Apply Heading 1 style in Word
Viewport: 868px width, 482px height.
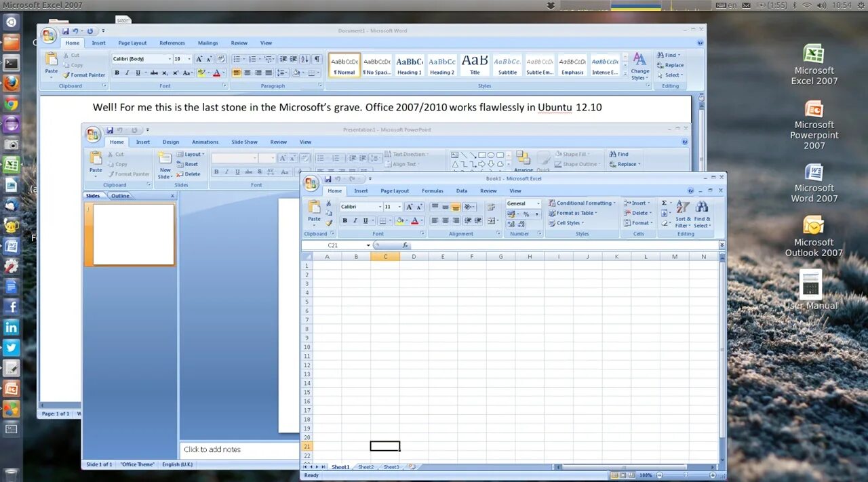tap(410, 65)
